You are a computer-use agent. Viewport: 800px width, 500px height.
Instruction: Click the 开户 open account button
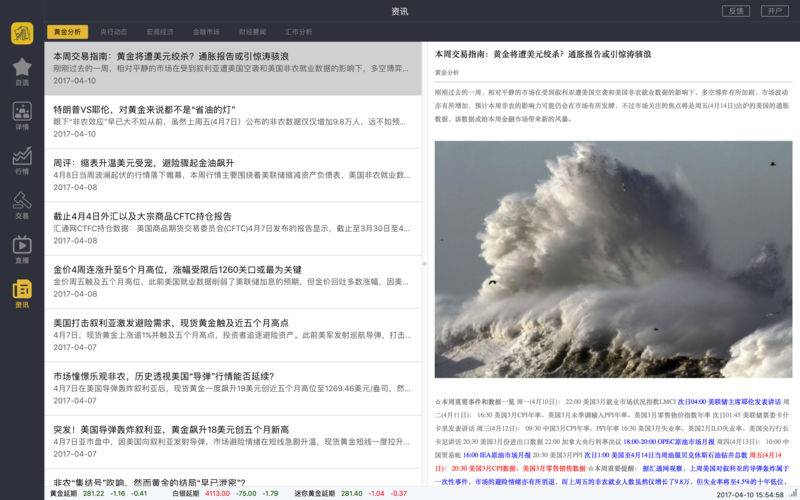click(774, 11)
